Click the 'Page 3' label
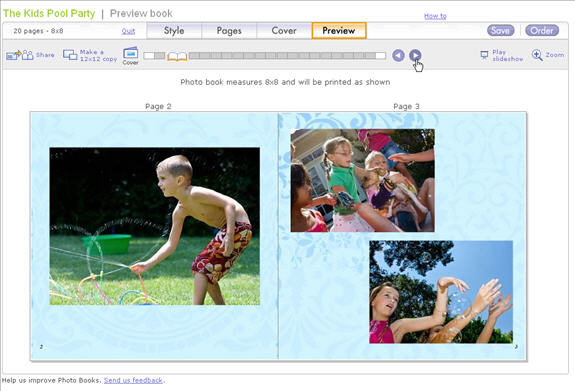The height and width of the screenshot is (391, 575). click(x=406, y=106)
